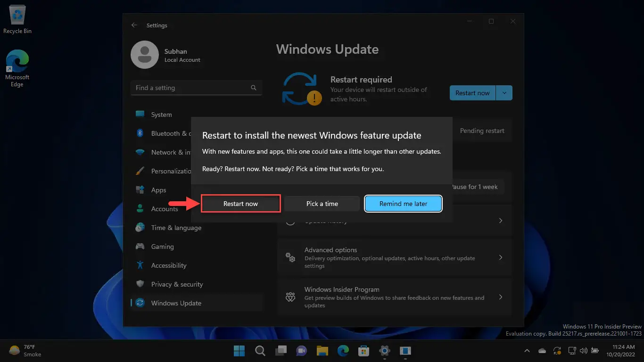The width and height of the screenshot is (644, 362).
Task: Open Microsoft Store from taskbar
Action: pyautogui.click(x=363, y=351)
